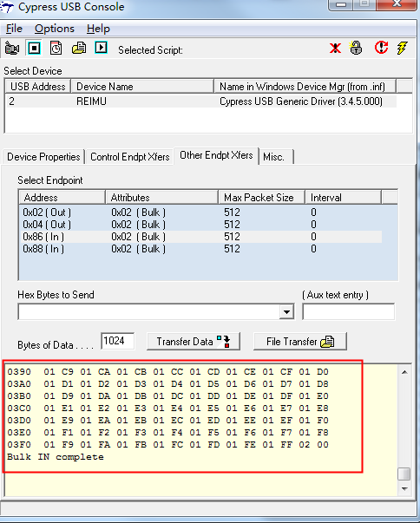
Task: Minimize the Cypress USB Console window
Action: (341, 4)
